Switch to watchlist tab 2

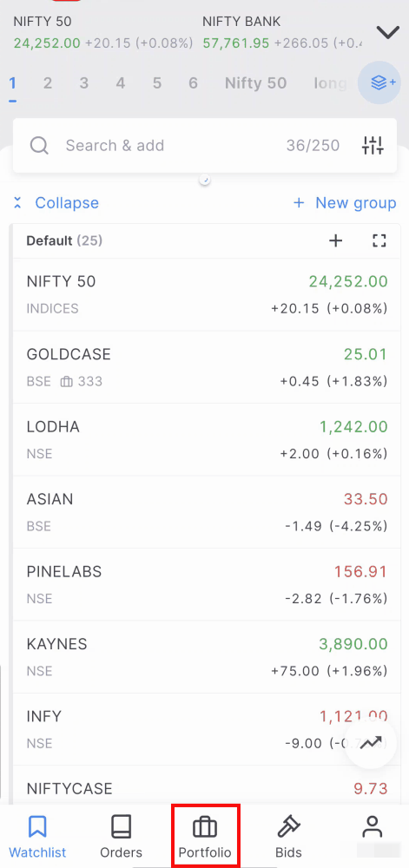point(48,83)
